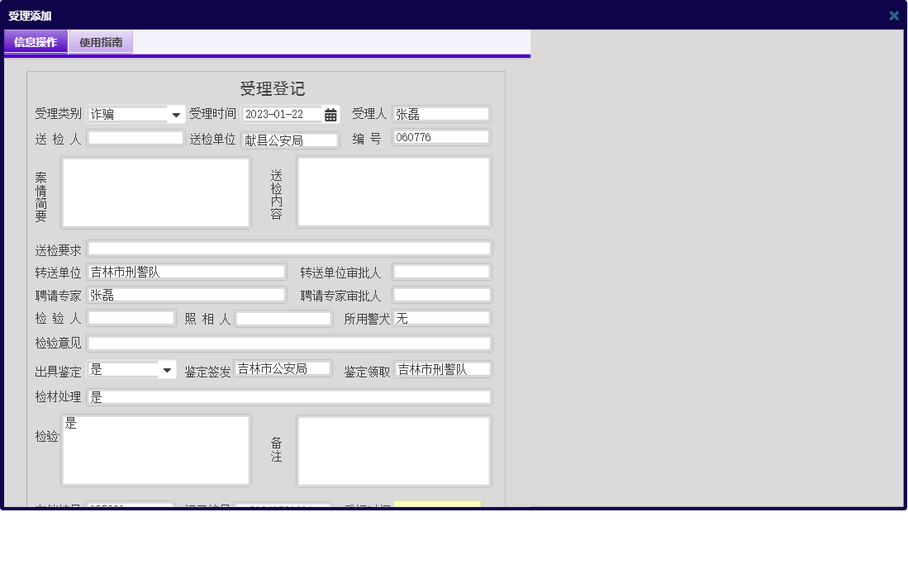Switch to the 使用指南 tab
Image resolution: width=908 pixels, height=588 pixels.
coord(100,41)
